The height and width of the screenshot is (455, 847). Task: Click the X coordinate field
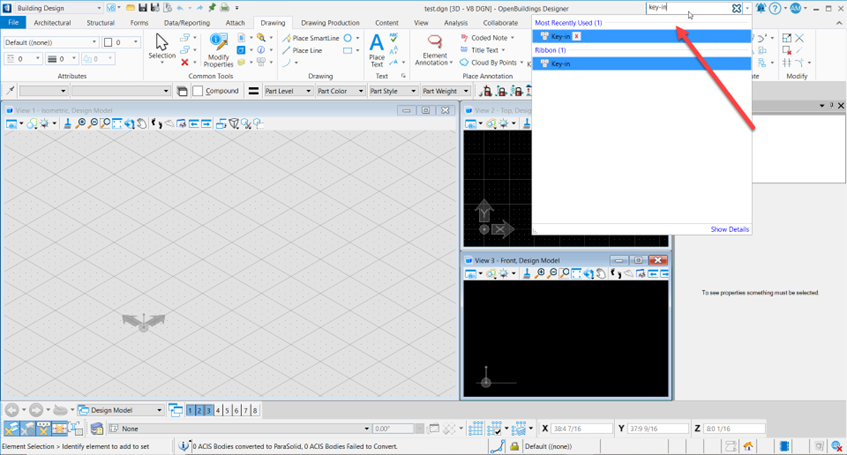point(582,429)
